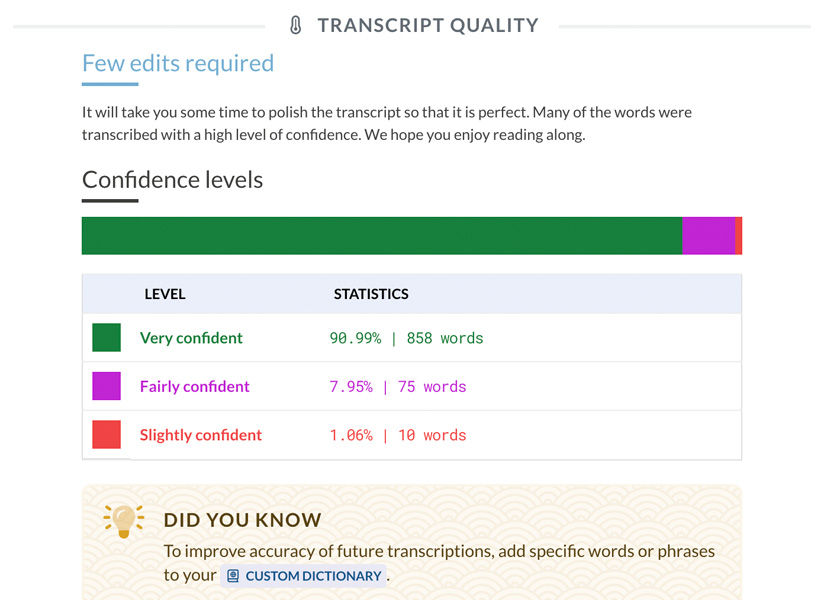Click the Few edits required heading link

(177, 63)
